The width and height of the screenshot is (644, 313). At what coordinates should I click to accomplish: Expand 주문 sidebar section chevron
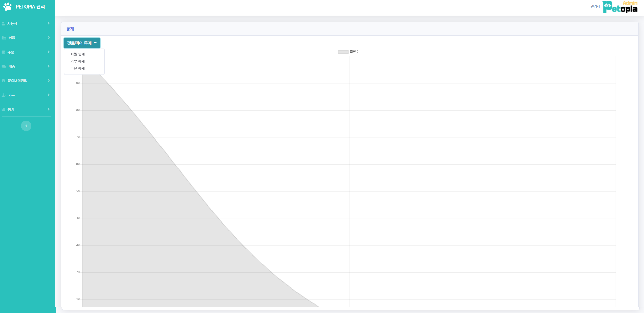49,52
